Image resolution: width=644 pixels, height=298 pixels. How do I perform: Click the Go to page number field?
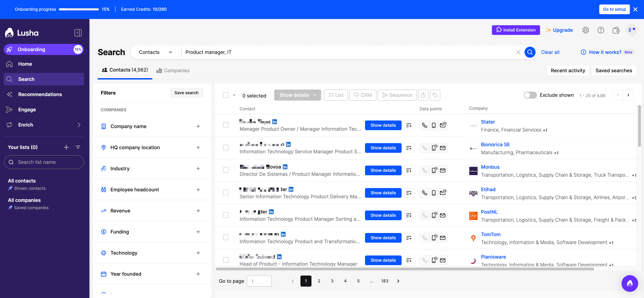point(259,281)
